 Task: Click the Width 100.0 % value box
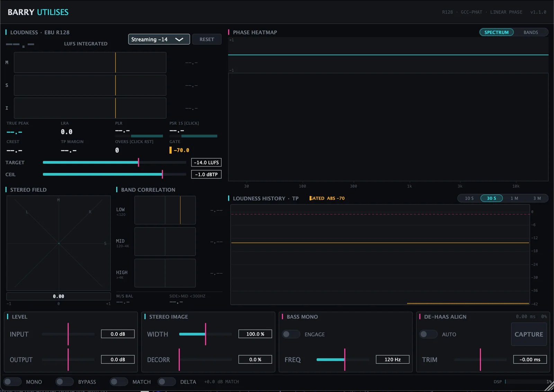[255, 334]
